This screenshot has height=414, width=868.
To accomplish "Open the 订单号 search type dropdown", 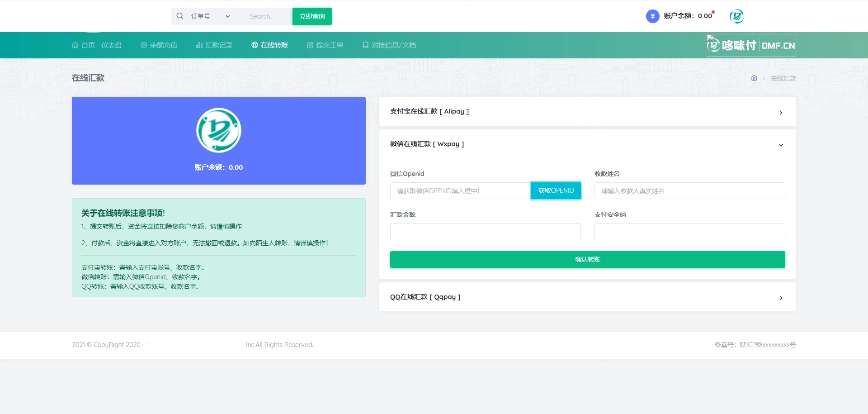I will 210,16.
